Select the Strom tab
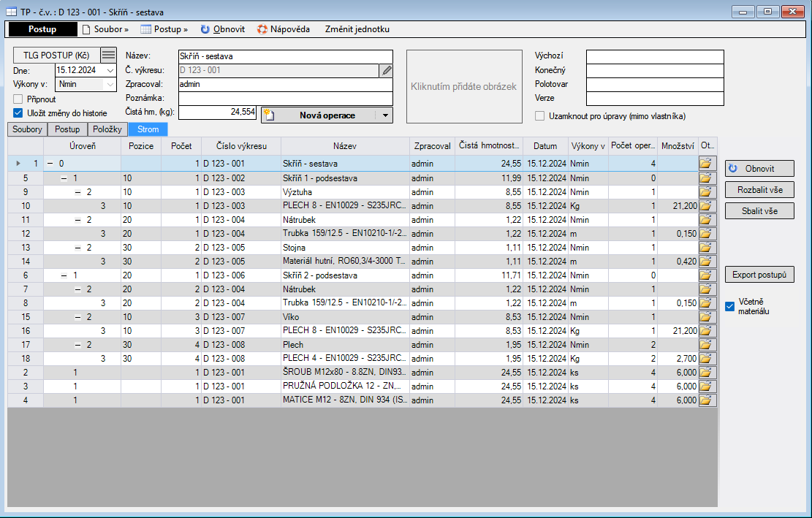This screenshot has width=812, height=518. pyautogui.click(x=148, y=129)
